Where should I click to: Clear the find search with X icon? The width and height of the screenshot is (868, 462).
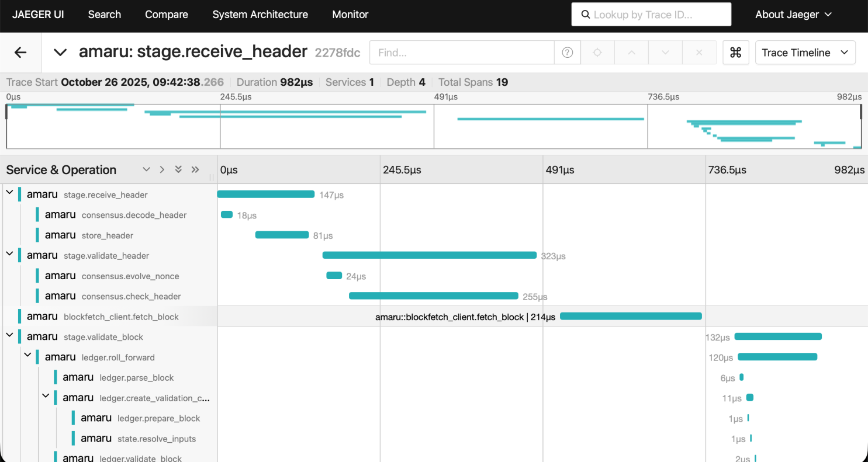(x=699, y=53)
